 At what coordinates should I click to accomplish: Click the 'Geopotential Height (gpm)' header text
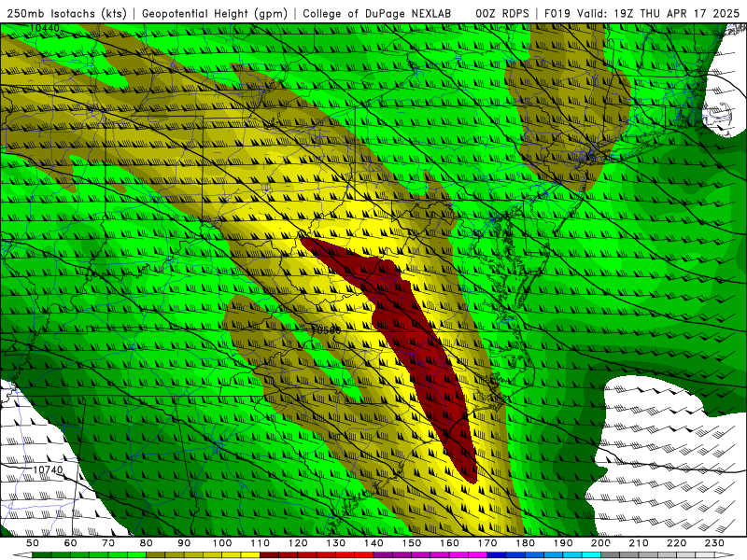pyautogui.click(x=215, y=14)
